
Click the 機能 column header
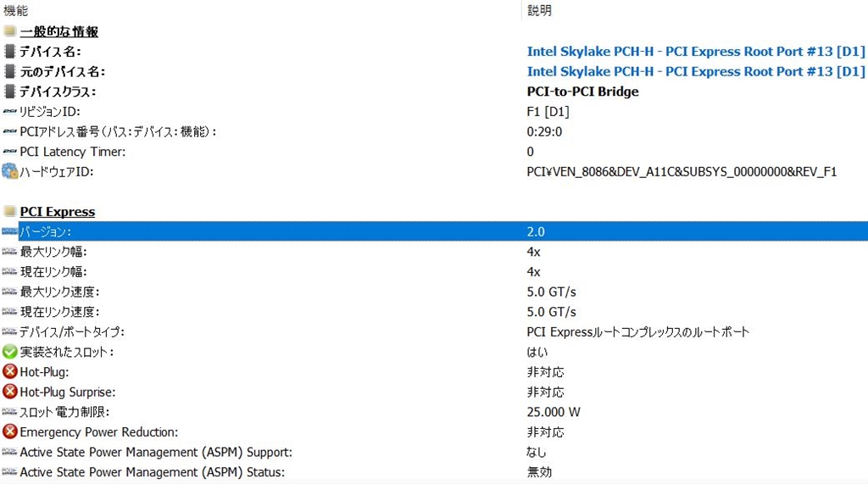click(15, 10)
